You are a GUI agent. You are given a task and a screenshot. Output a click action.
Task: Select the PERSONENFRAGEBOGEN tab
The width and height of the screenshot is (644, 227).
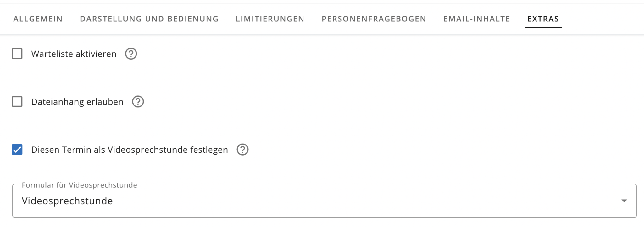tap(374, 19)
